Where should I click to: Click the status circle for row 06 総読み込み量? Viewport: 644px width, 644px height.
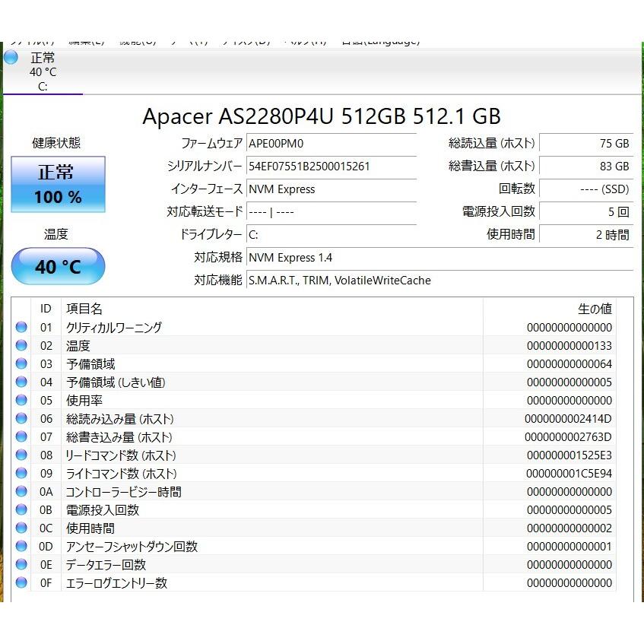click(x=21, y=418)
